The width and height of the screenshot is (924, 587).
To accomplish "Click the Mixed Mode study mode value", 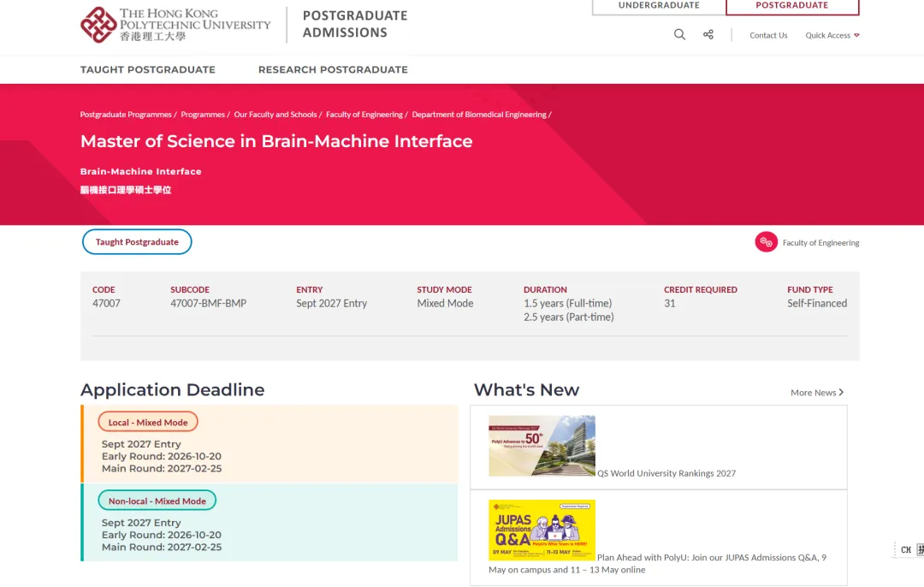I will 445,304.
